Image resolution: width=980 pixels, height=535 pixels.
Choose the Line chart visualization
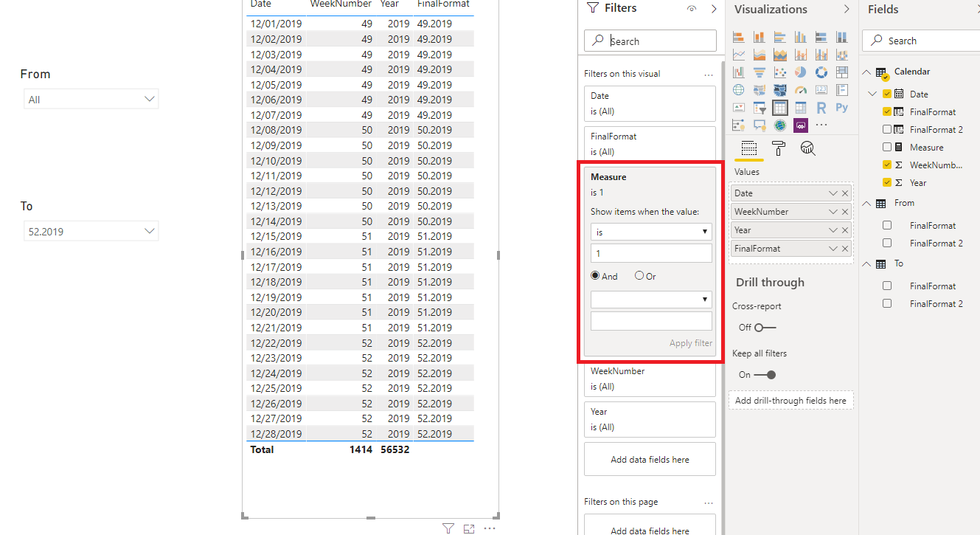pos(738,55)
